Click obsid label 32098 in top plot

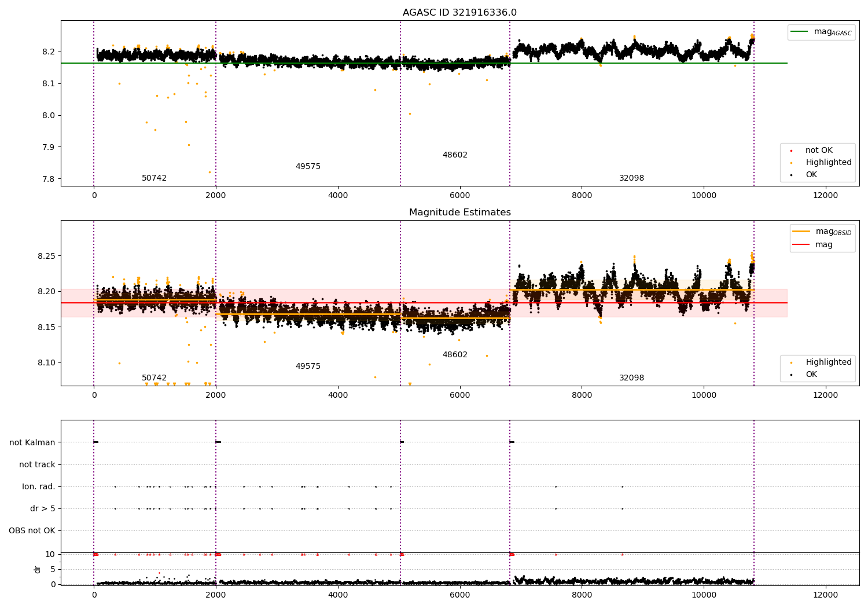click(x=631, y=178)
